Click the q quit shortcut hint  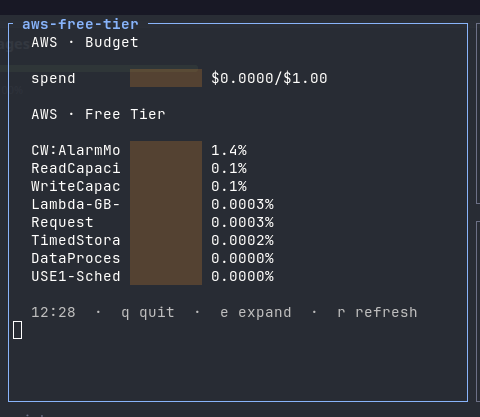pos(148,313)
